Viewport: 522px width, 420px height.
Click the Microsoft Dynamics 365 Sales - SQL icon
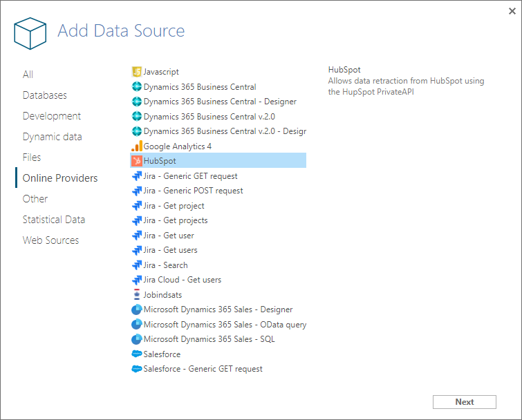point(136,339)
